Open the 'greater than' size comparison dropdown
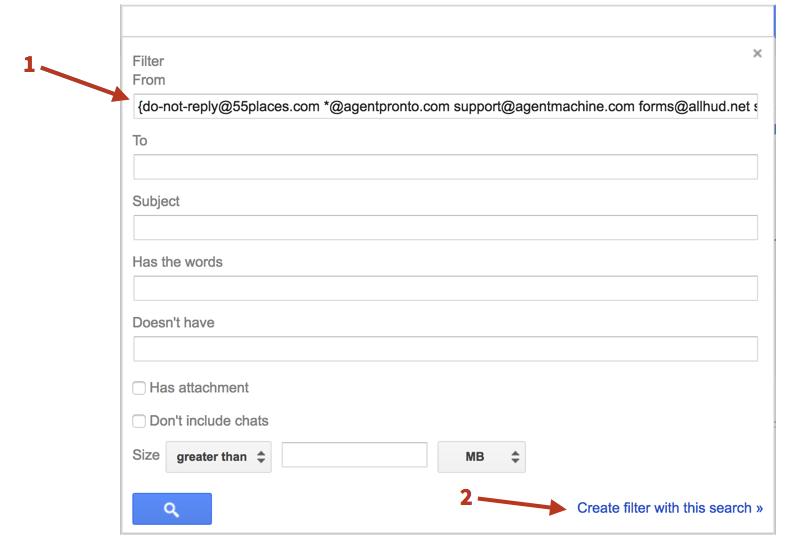Viewport: 800px width, 540px height. [x=218, y=456]
